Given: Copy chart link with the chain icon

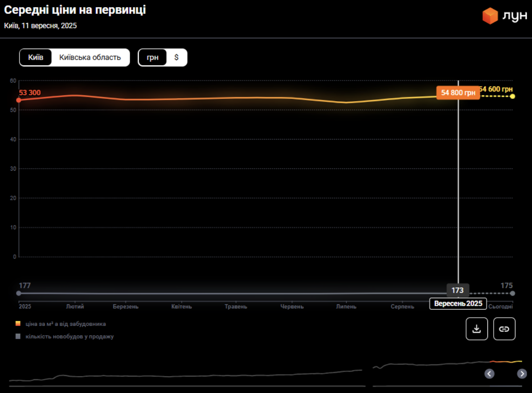Looking at the screenshot, I should 504,329.
